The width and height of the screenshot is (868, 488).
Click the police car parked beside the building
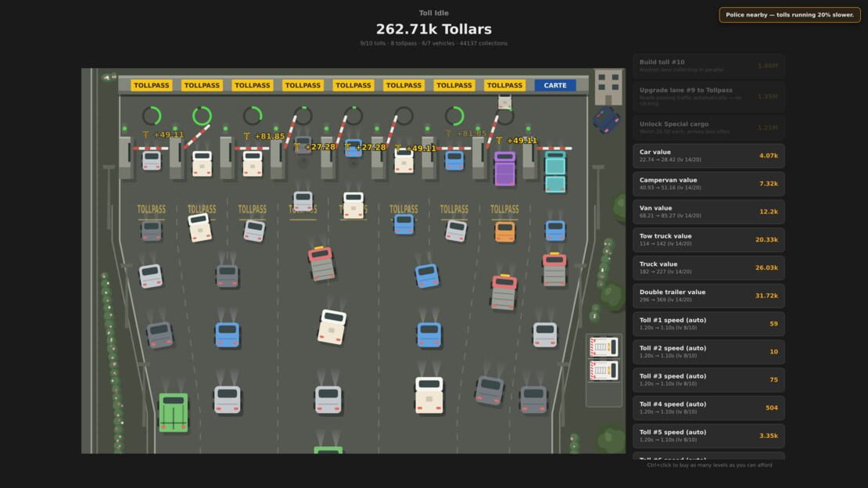click(606, 120)
